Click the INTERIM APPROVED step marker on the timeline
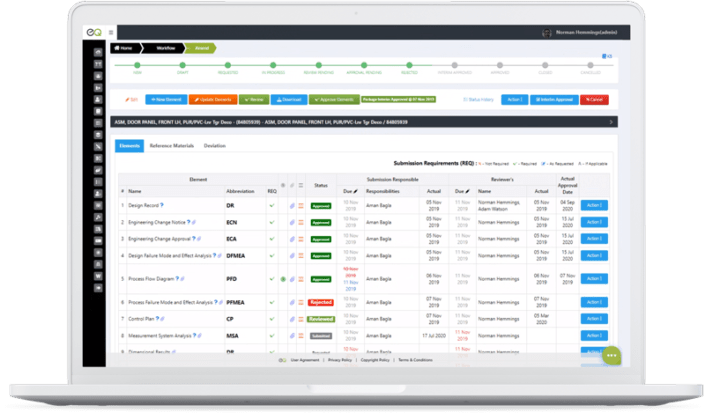Screen dimensions: 705x413 click(x=455, y=65)
